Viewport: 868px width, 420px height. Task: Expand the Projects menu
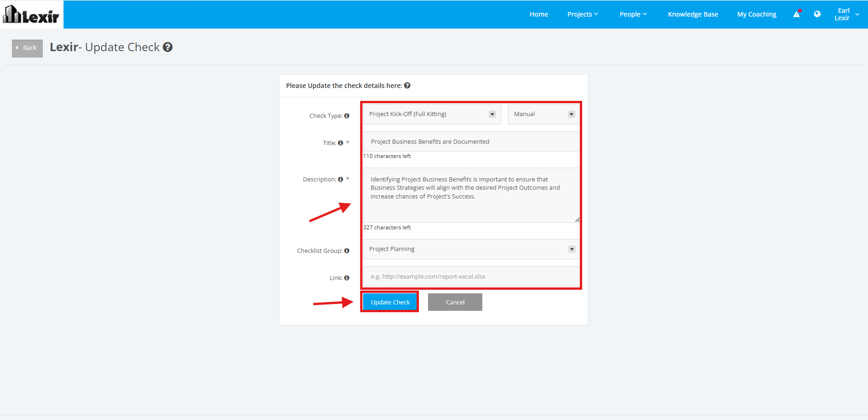pos(583,14)
